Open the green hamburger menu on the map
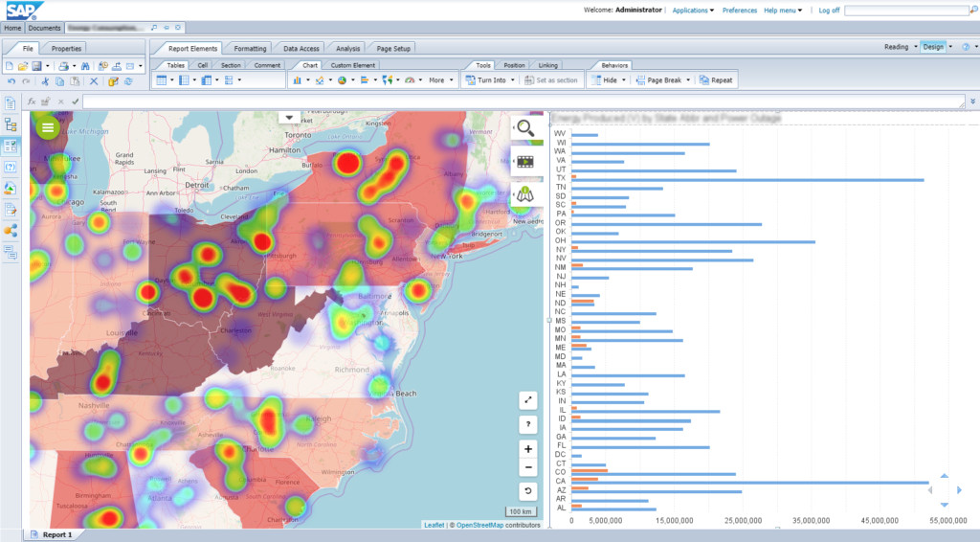This screenshot has height=542, width=980. click(48, 127)
